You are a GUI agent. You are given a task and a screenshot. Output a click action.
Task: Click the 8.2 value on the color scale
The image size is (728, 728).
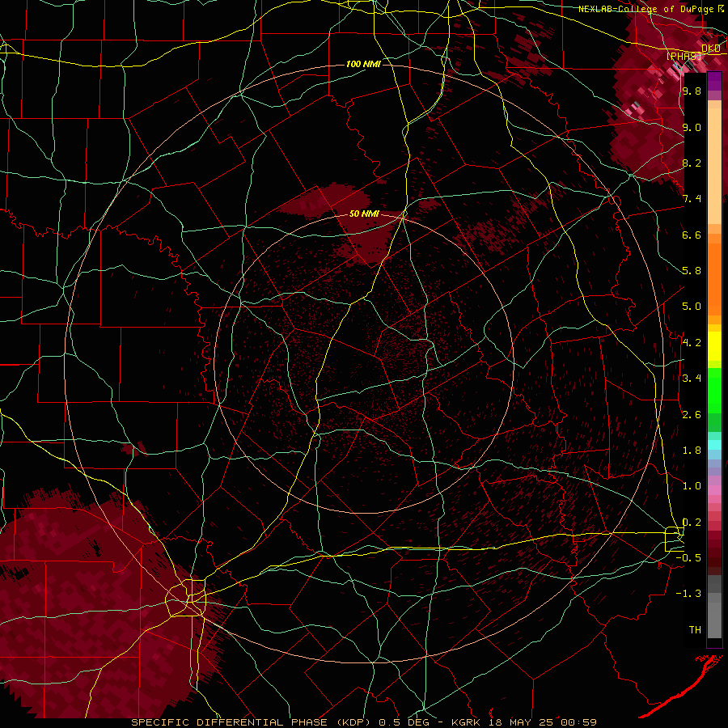coord(692,163)
